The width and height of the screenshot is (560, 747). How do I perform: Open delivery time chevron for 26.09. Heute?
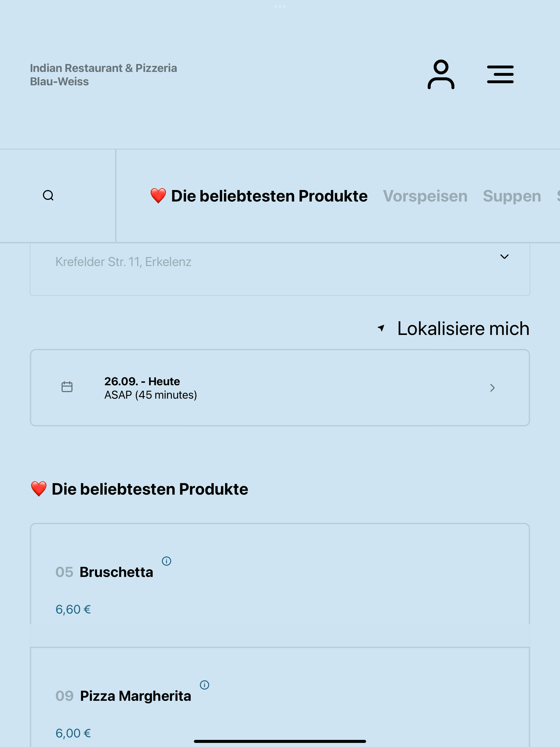pyautogui.click(x=492, y=388)
